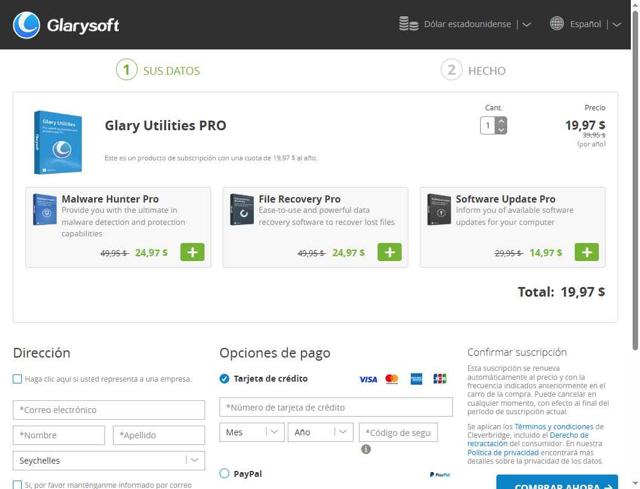Screen dimensions: 640x489
Task: Click the Malware Hunter Pro title
Action: [110, 199]
